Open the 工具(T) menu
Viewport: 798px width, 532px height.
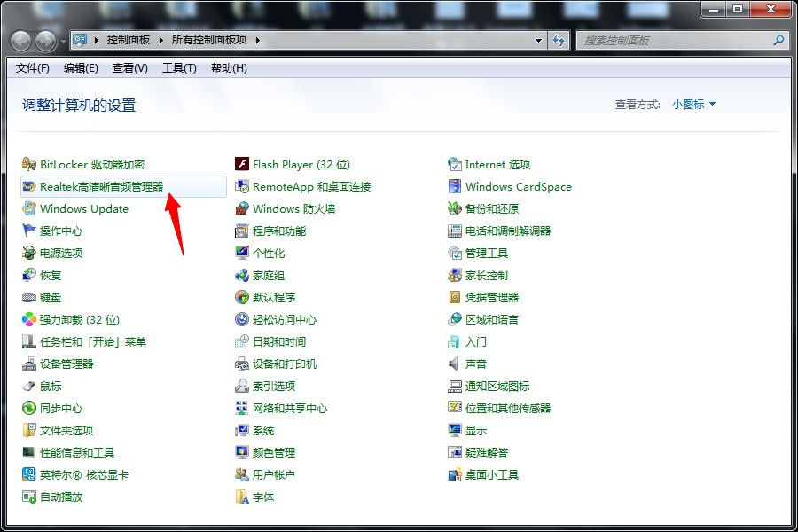(179, 68)
